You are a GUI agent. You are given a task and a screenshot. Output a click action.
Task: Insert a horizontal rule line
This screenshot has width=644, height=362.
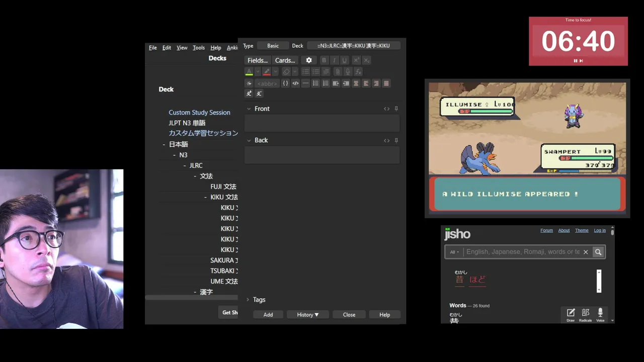point(305,83)
